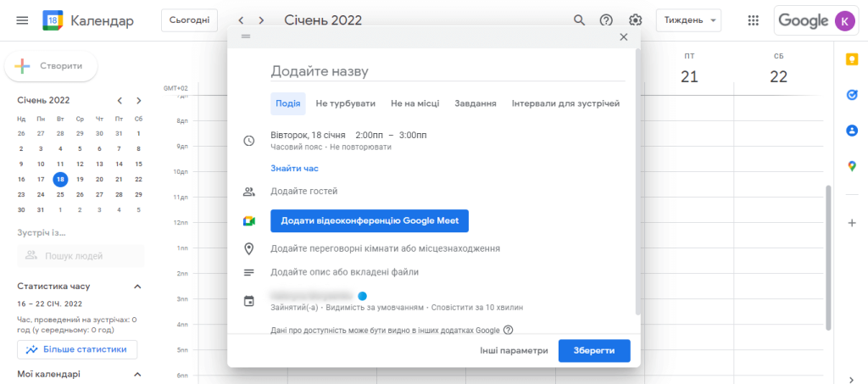This screenshot has width=868, height=384.
Task: Click Додати відеоконференцію Google Meet
Action: (370, 220)
